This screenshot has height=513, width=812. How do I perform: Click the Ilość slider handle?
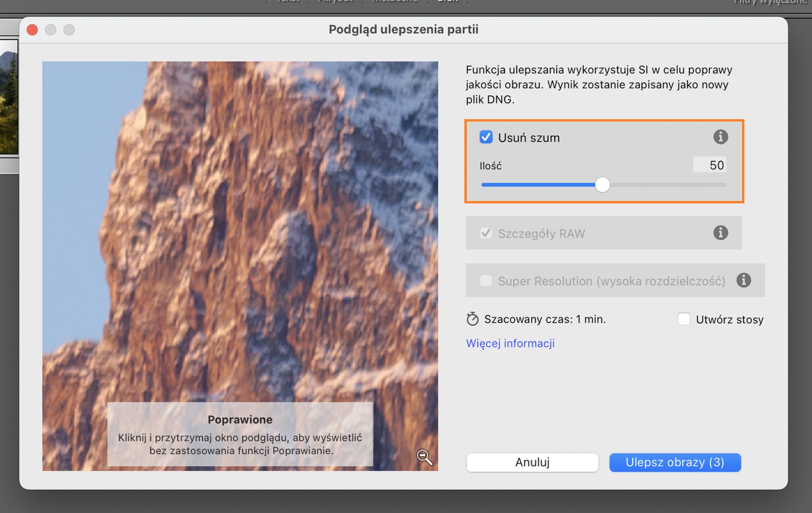(602, 185)
